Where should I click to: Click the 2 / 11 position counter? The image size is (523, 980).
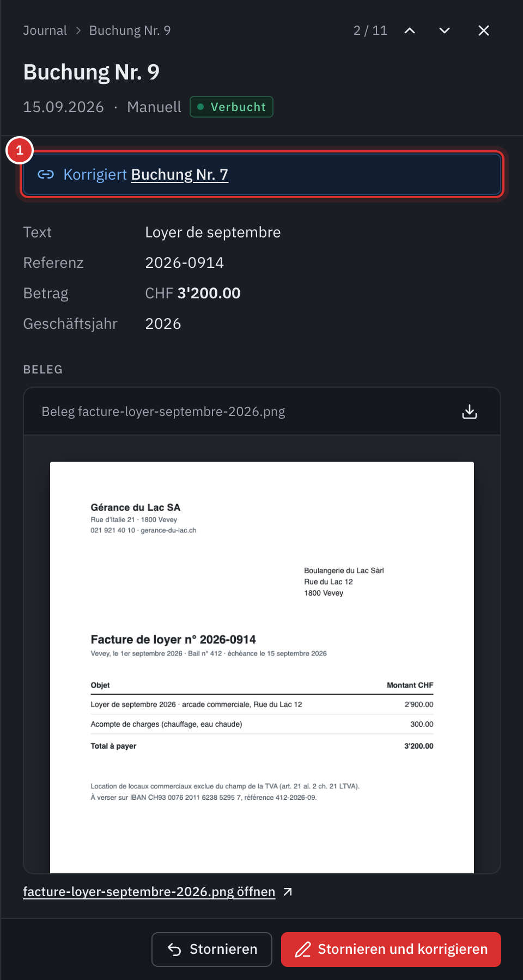[370, 30]
